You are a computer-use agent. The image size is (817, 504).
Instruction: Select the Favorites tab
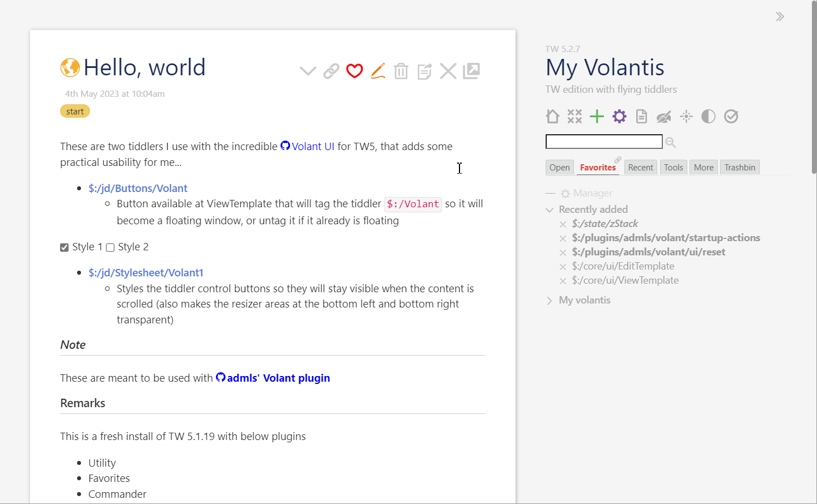coord(598,168)
